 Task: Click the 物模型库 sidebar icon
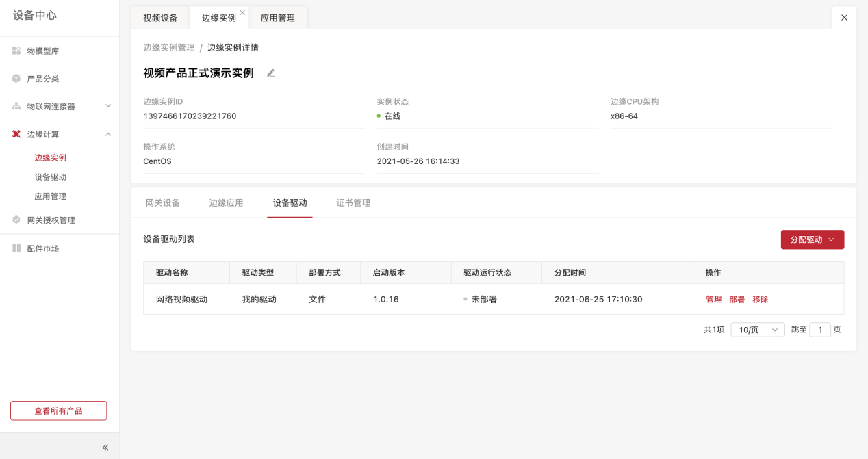click(16, 51)
